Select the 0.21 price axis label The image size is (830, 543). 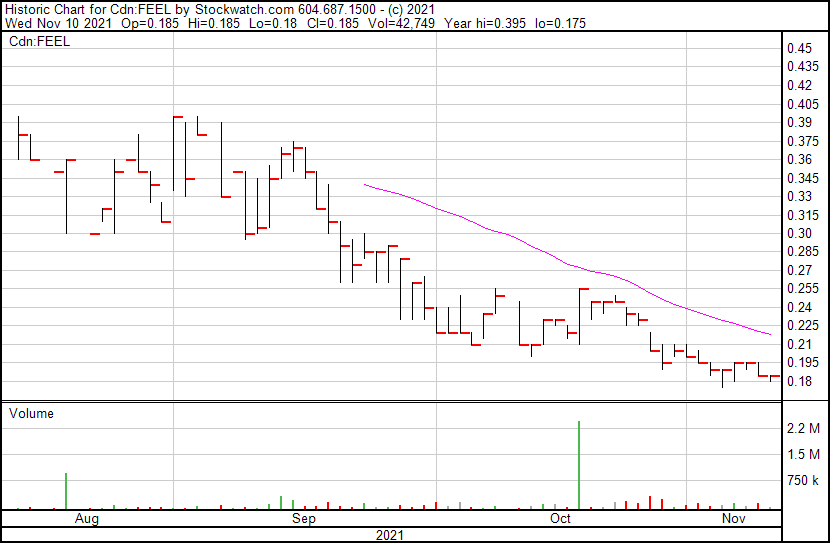coord(799,344)
